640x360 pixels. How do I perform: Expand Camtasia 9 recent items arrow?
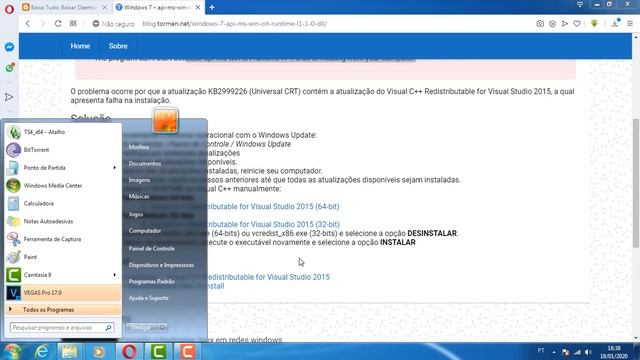coord(115,275)
